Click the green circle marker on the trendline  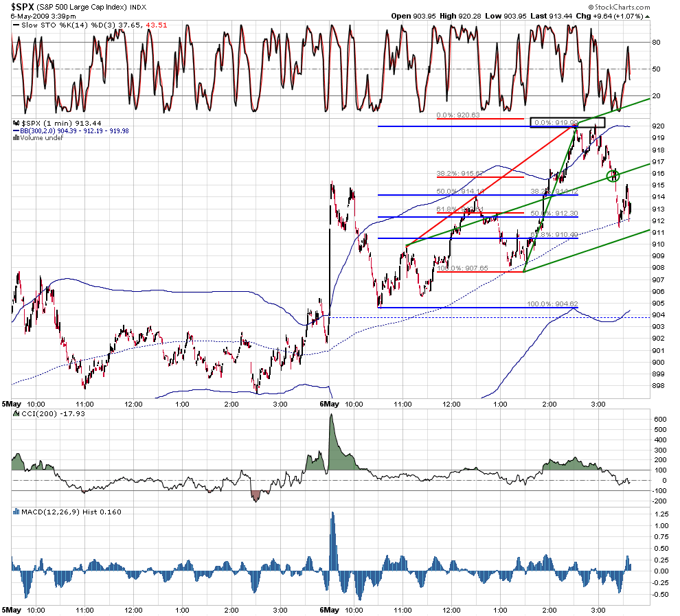click(613, 176)
